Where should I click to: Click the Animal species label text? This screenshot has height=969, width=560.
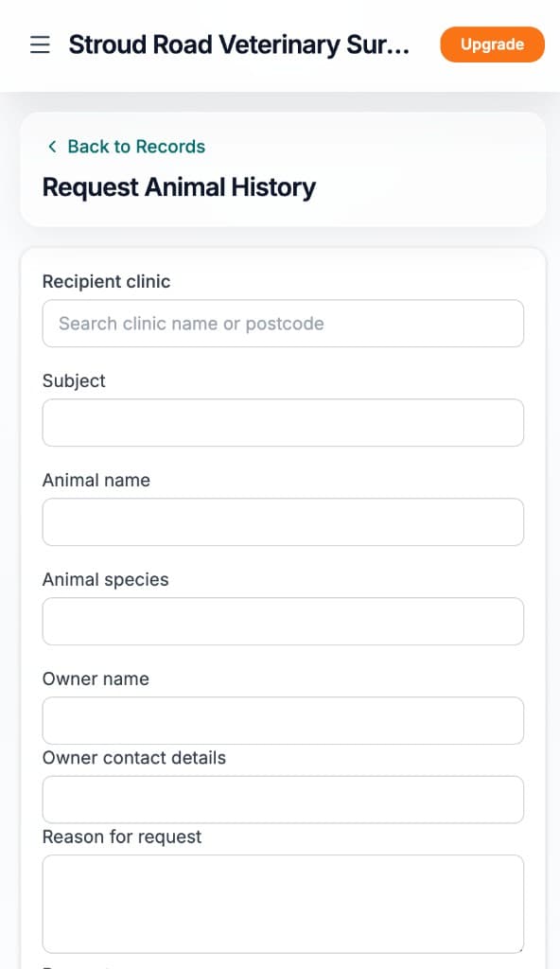tap(107, 579)
